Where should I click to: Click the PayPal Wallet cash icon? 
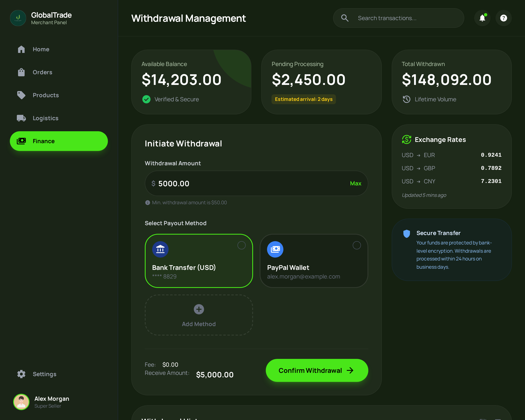point(275,249)
